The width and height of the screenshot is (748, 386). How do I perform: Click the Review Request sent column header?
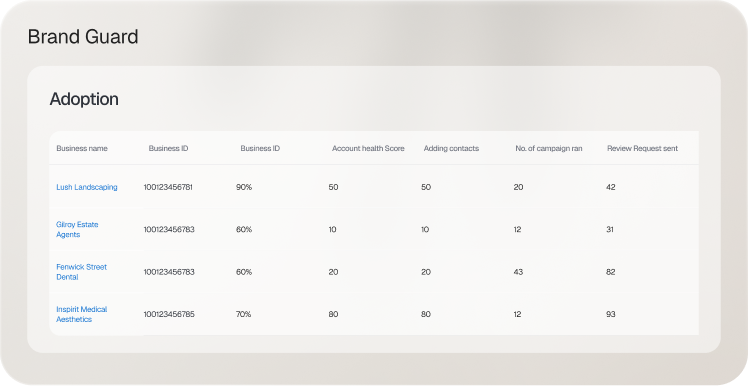point(642,148)
